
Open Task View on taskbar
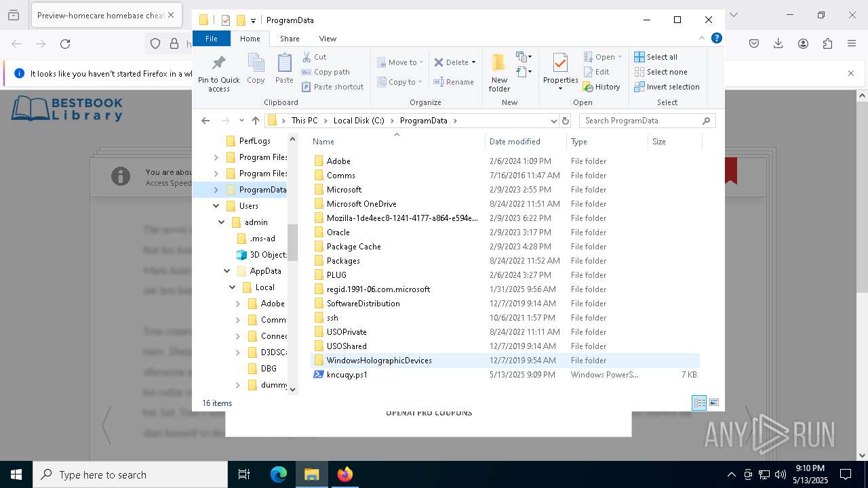coord(244,474)
